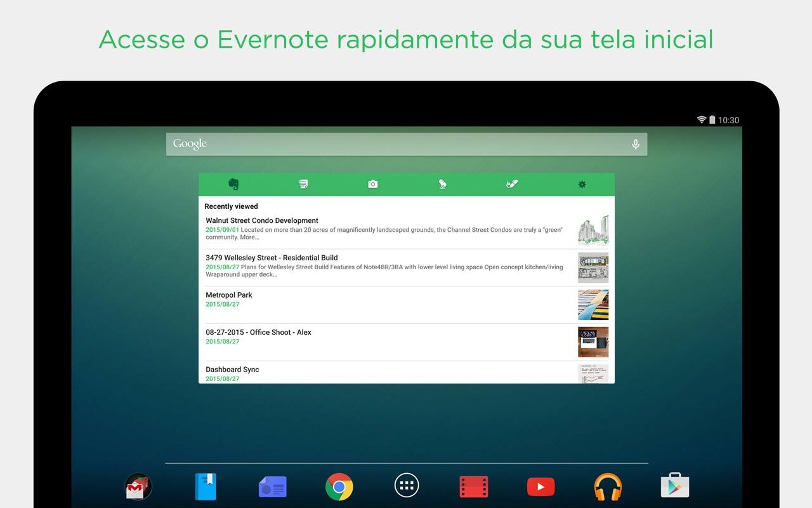
Task: Launch Play Books from the dock
Action: (x=206, y=487)
